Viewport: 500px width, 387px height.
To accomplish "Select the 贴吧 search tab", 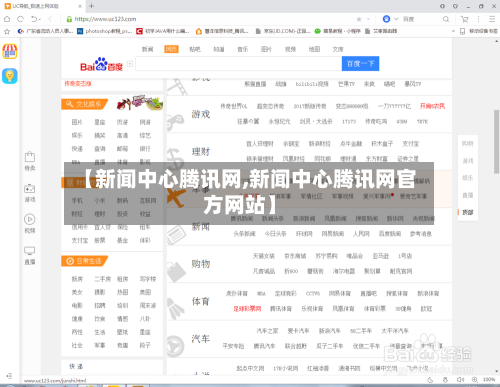I will (195, 49).
